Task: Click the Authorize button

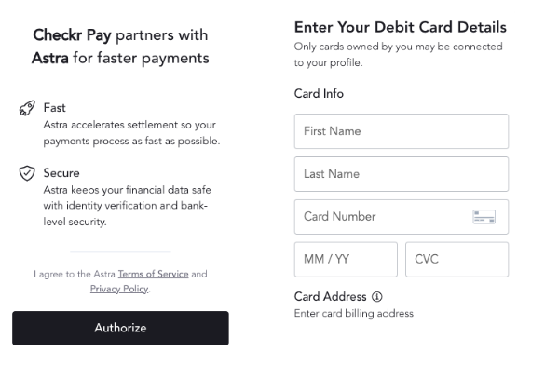Action: 120,328
